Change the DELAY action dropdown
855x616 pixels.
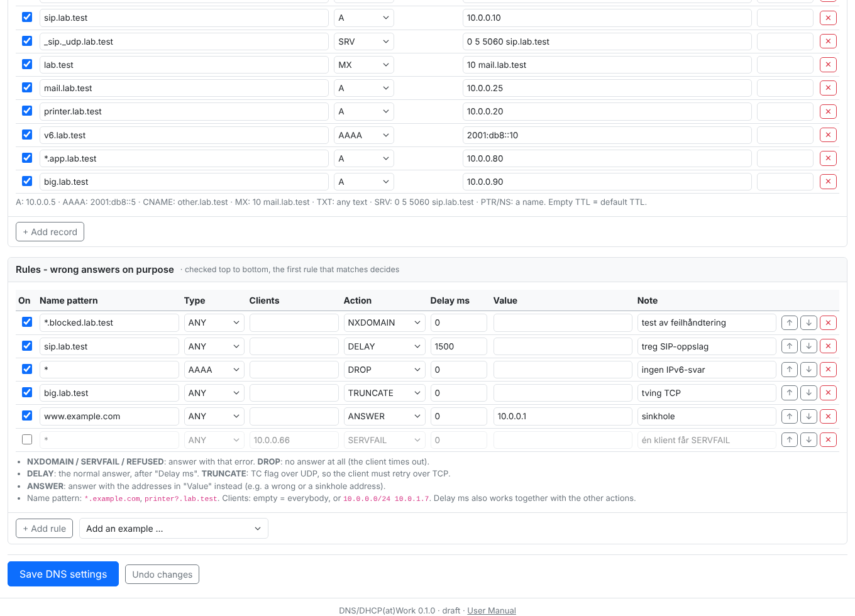384,346
